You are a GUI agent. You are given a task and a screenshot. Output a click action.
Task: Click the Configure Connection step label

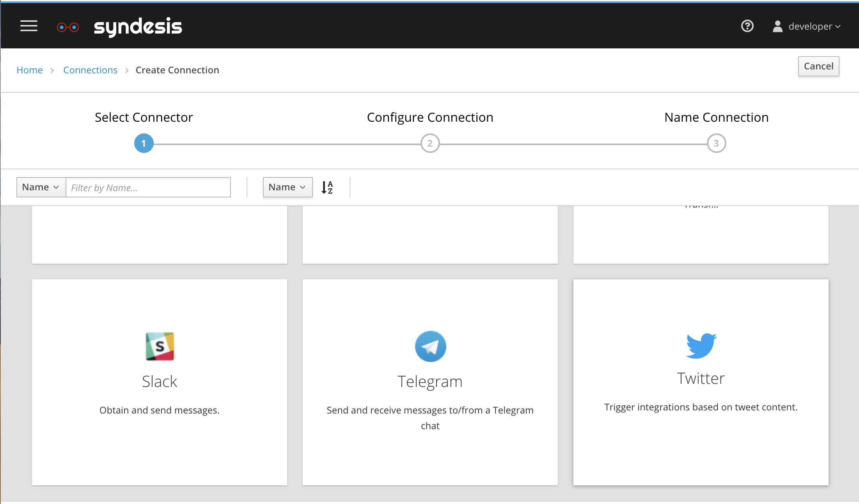[x=430, y=117]
